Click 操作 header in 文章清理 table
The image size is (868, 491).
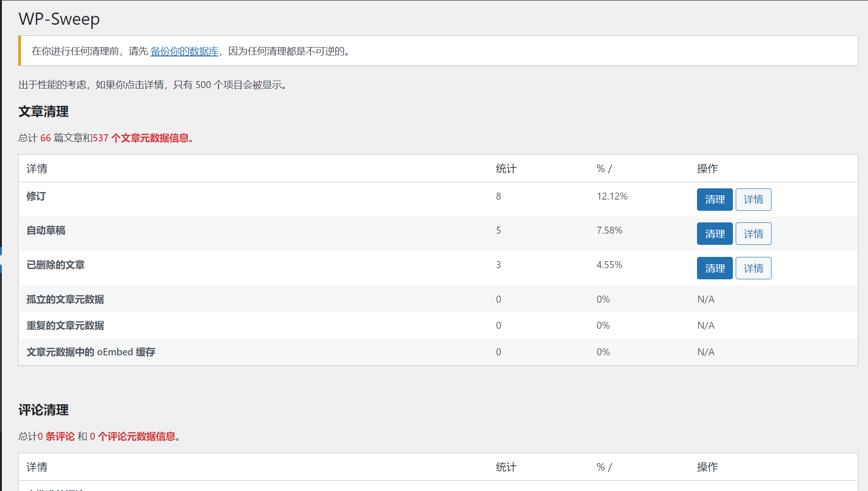coord(707,169)
